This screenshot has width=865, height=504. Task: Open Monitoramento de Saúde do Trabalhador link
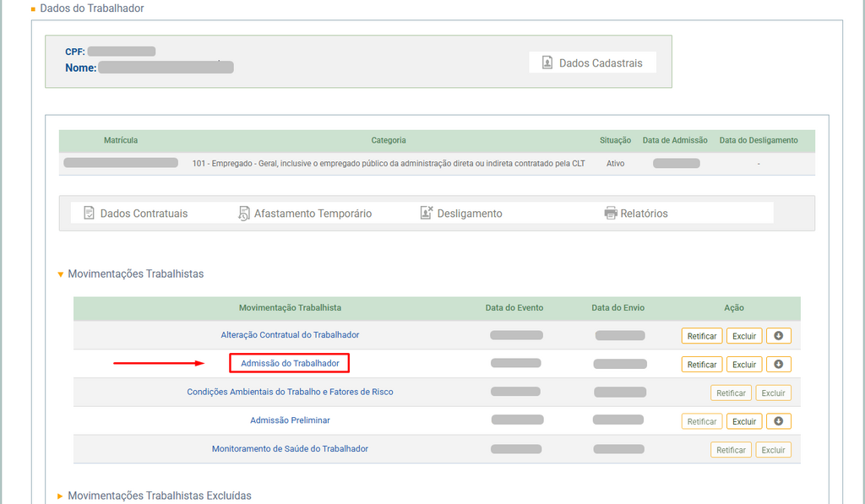(x=290, y=449)
